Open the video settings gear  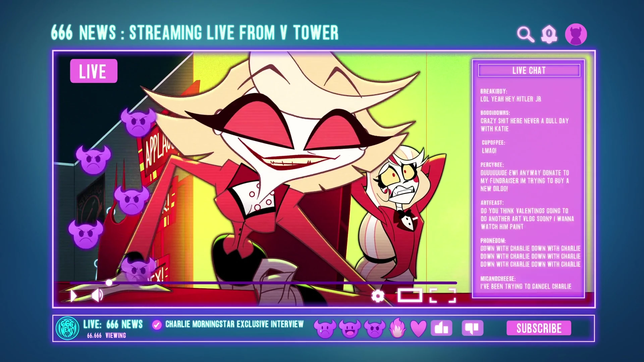point(378,296)
